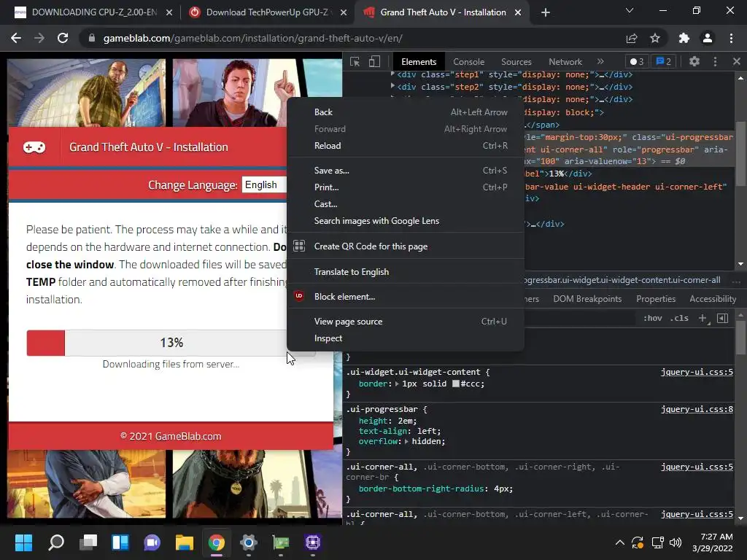Screen dimensions: 747x560
Task: Toggle the .cls class editor button
Action: pos(679,318)
